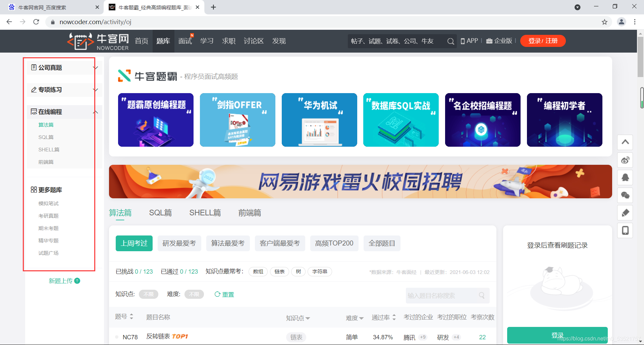
Task: Click the scroll-to-top arrow button
Action: pyautogui.click(x=625, y=142)
